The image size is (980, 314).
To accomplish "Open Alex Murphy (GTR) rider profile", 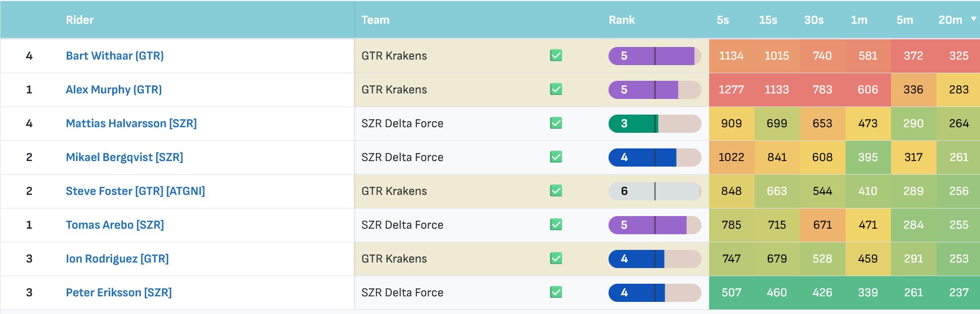I will click(x=114, y=89).
